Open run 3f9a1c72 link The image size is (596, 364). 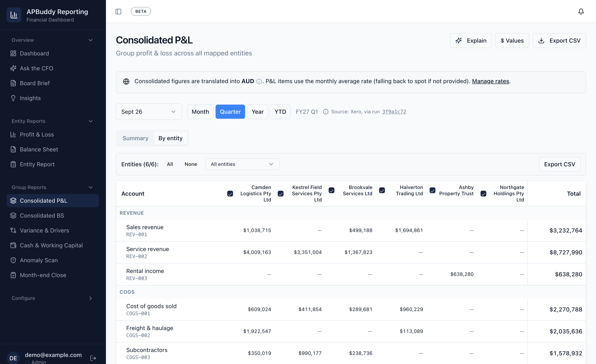click(x=394, y=112)
